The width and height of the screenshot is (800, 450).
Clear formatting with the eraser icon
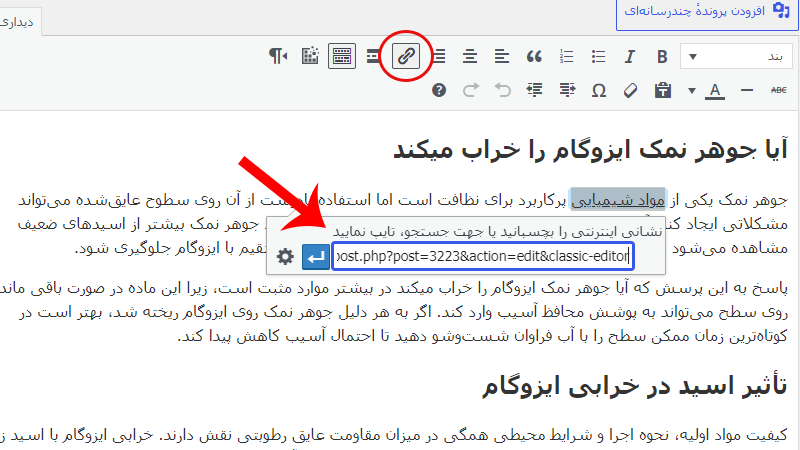pos(631,90)
